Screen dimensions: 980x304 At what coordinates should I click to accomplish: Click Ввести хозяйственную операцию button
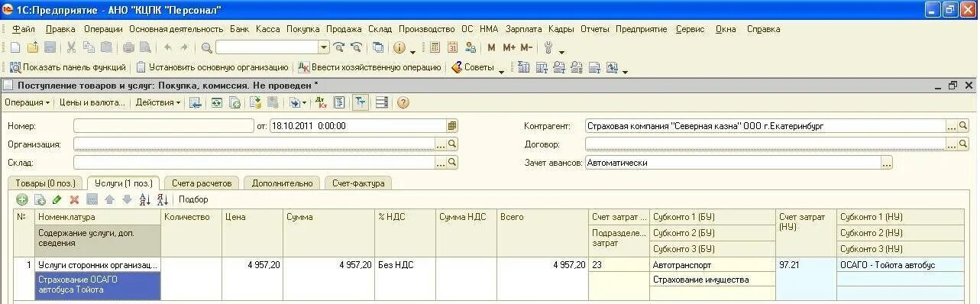(x=370, y=67)
